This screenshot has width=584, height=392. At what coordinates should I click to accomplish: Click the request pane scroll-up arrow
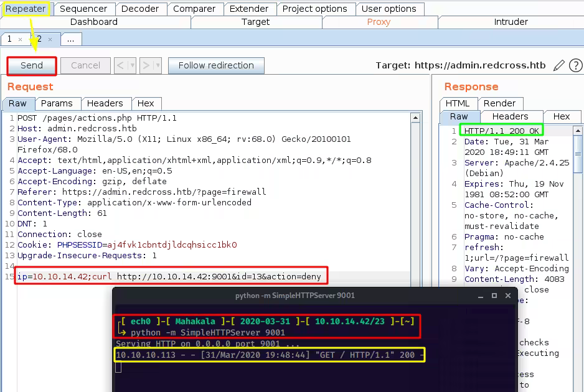416,118
